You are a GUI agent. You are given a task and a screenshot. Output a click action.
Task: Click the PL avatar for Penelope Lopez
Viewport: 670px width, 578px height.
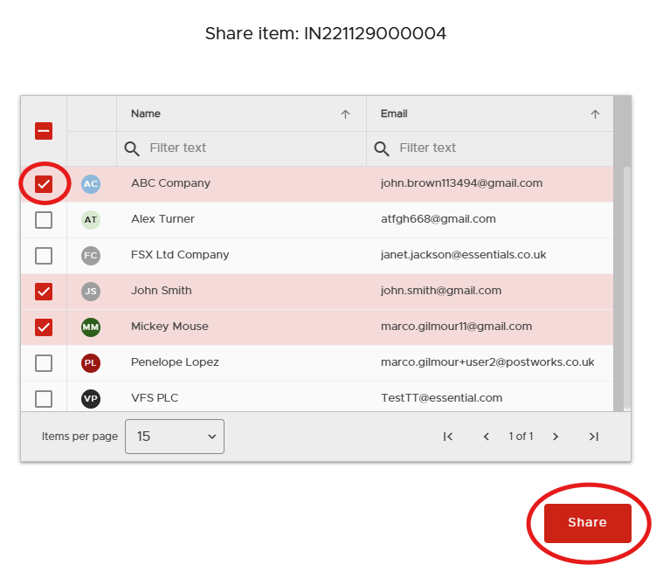click(x=91, y=363)
